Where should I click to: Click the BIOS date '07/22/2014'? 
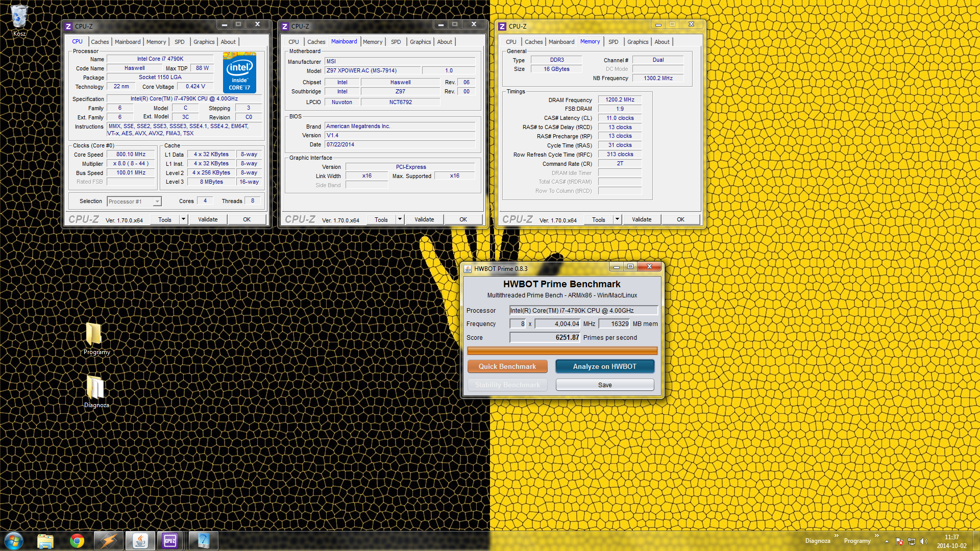point(400,144)
